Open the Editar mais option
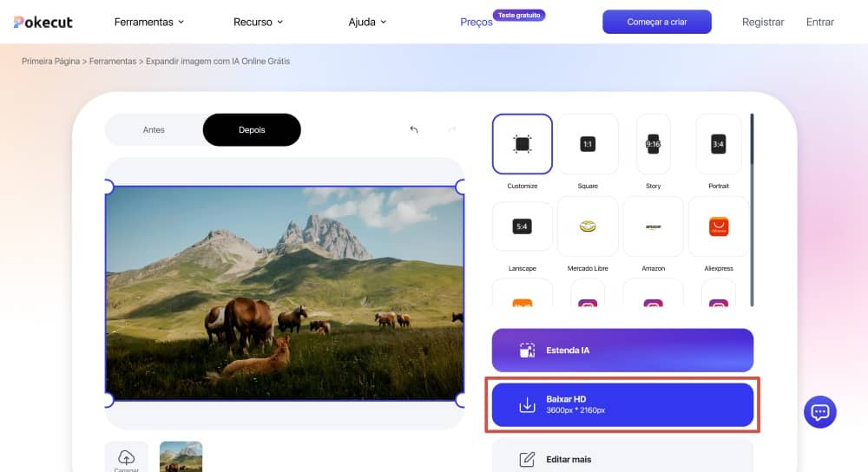This screenshot has height=472, width=868. [x=622, y=459]
